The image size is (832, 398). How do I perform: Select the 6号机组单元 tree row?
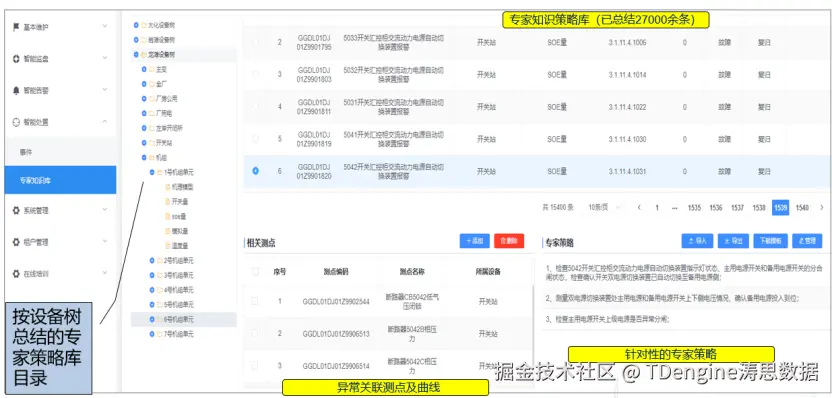[184, 319]
